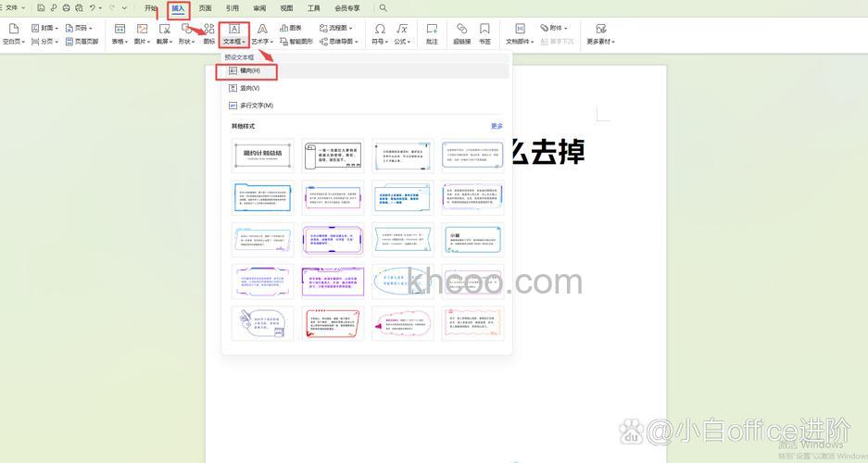Click the attachment (附件) paperclip button

[x=554, y=28]
